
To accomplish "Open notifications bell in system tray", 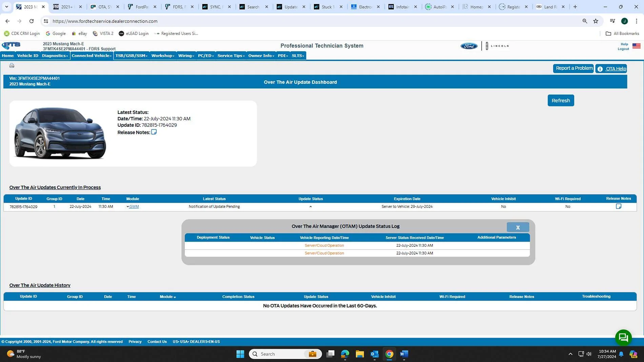I will tap(621, 354).
